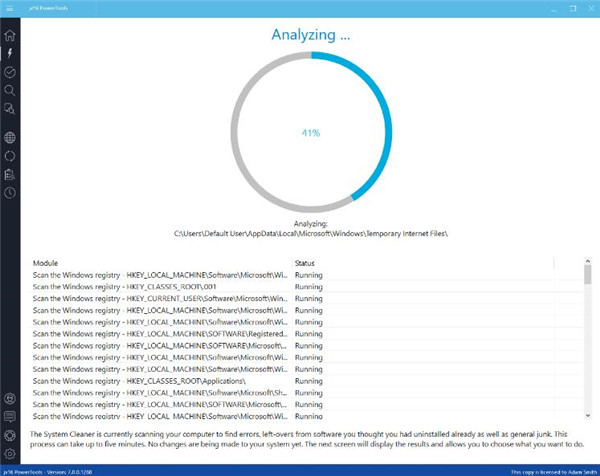Click the 41% circular progress indicator
The image size is (600, 476).
(x=310, y=132)
